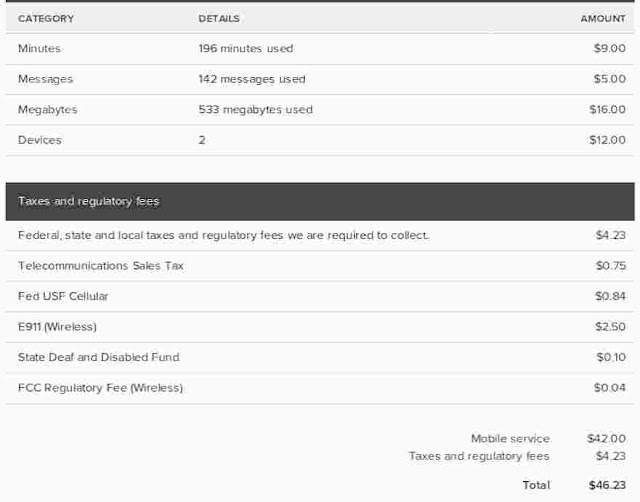
Task: Click the Megabytes category entry
Action: [x=47, y=110]
